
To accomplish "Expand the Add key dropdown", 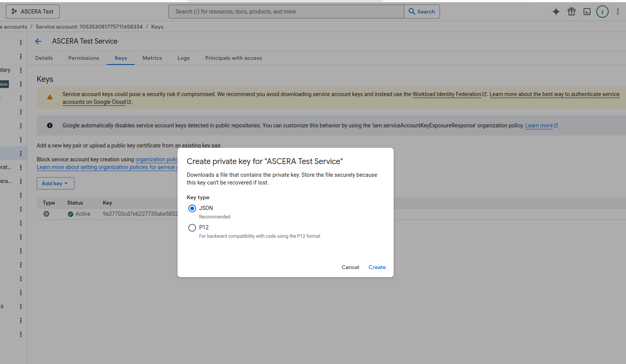I will coord(56,183).
